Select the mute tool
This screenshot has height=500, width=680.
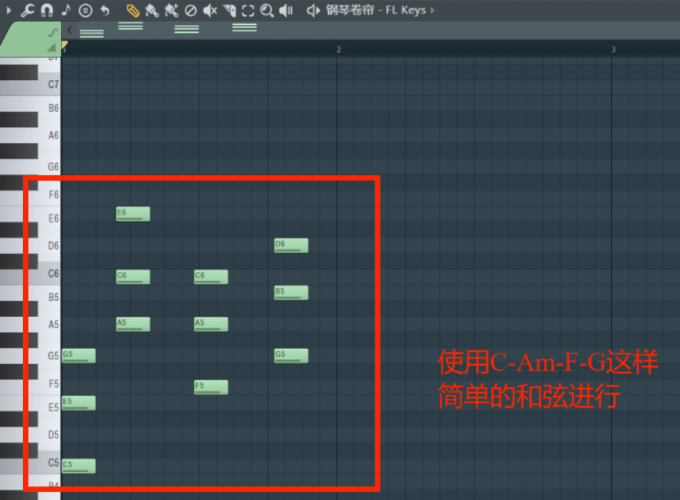point(210,10)
